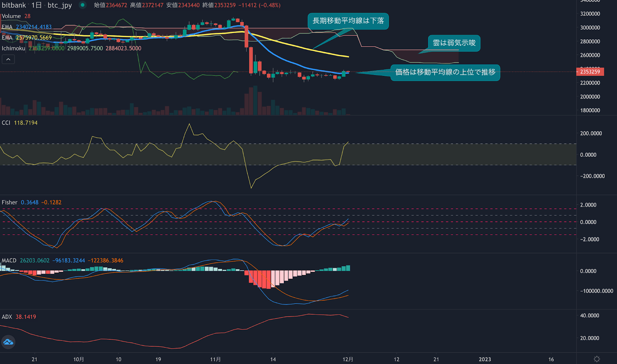Open chart settings gear icon
Screen dimensions: 617x364
[597, 359]
